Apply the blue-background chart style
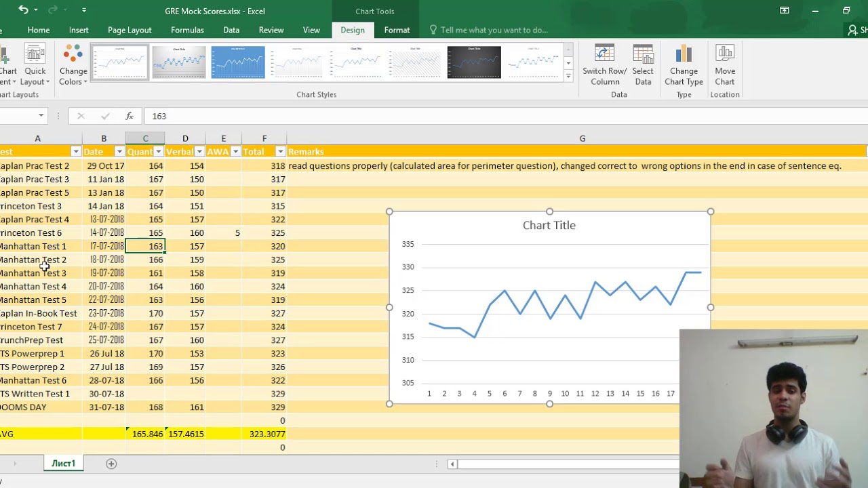This screenshot has height=488, width=868. pyautogui.click(x=238, y=62)
